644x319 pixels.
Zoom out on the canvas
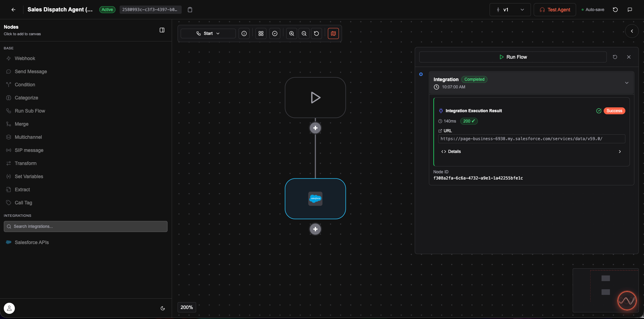pos(304,33)
